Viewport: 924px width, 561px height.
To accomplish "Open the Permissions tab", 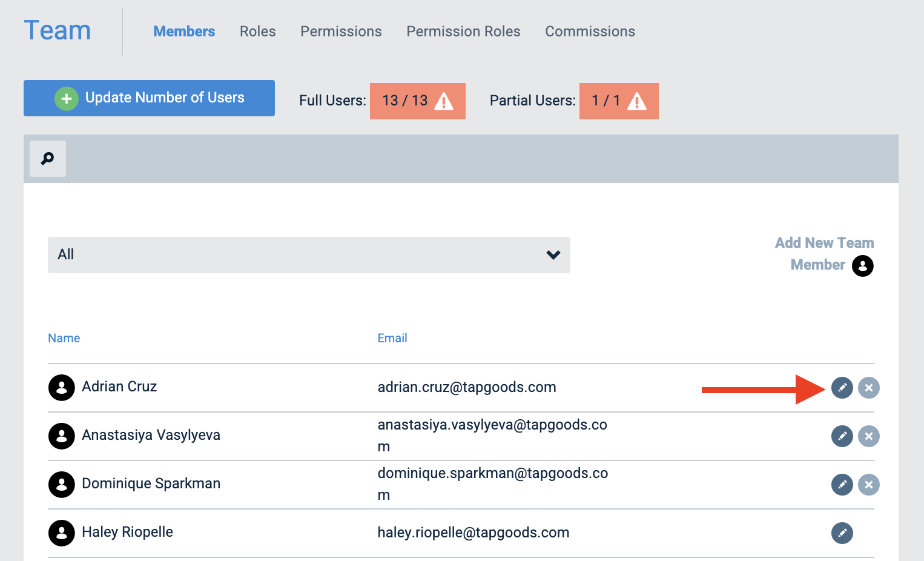I will coord(341,32).
